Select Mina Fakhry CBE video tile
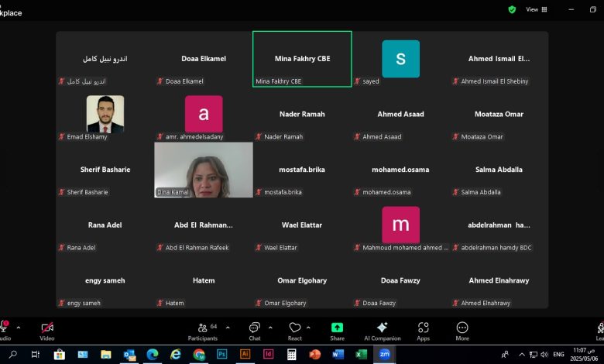Screen dimensions: 604x364 pos(302,59)
